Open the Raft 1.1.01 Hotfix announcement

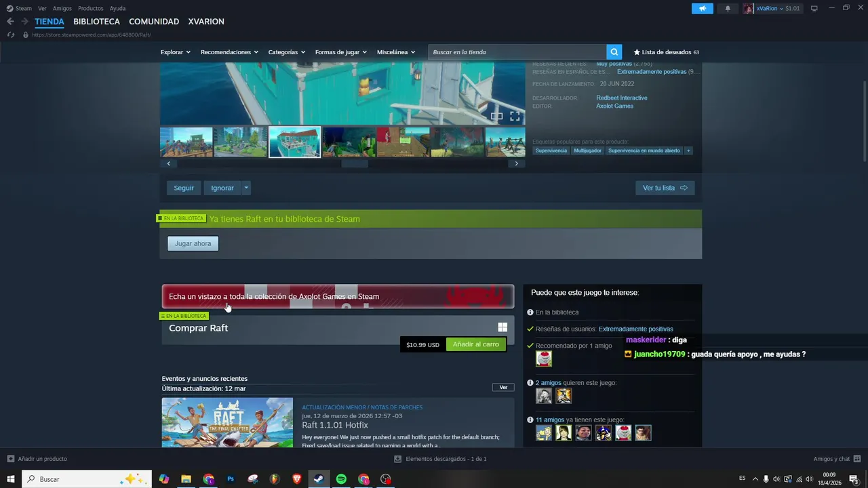coord(335,425)
